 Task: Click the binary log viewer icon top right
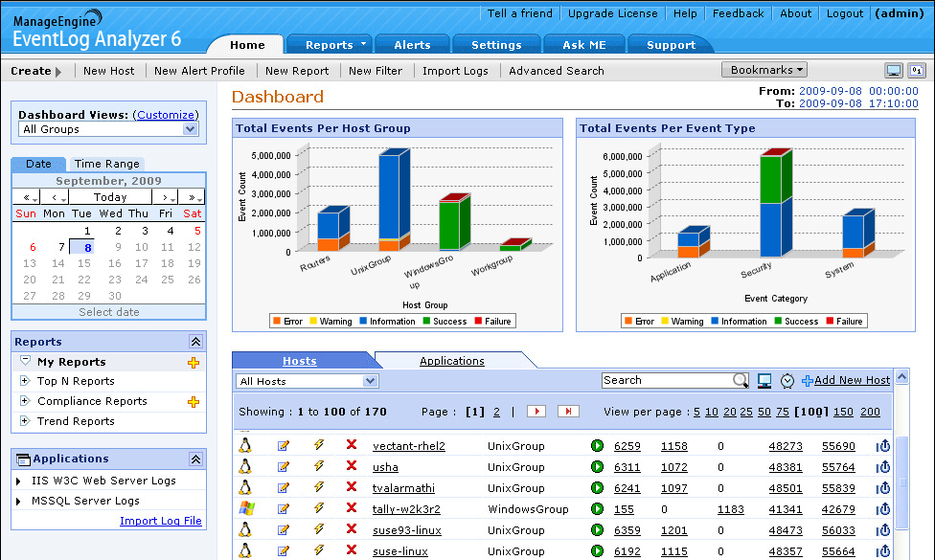pos(917,71)
